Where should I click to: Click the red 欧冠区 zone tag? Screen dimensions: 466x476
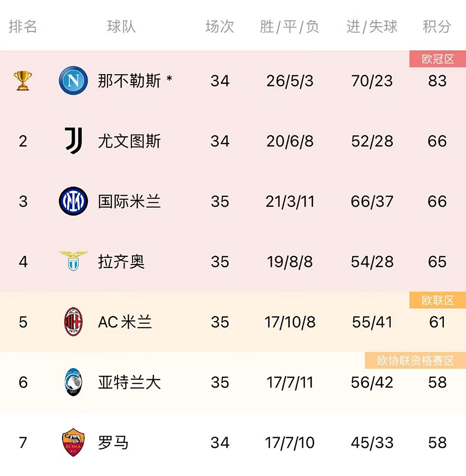(438, 59)
